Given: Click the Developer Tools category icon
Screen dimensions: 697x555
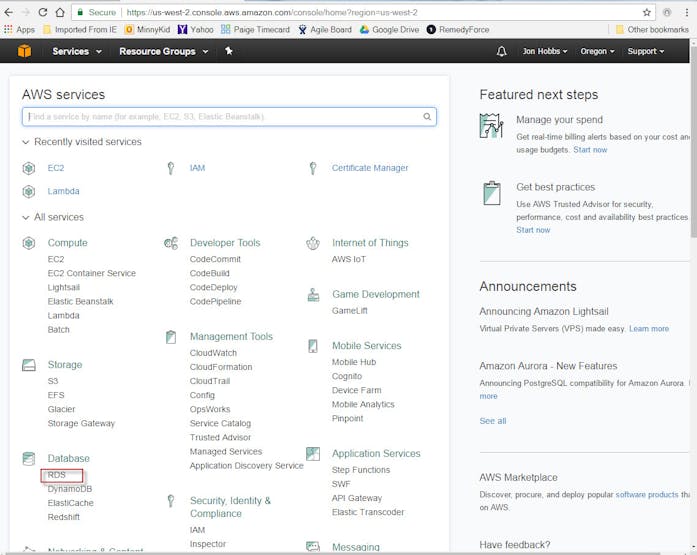Looking at the screenshot, I should tap(171, 243).
